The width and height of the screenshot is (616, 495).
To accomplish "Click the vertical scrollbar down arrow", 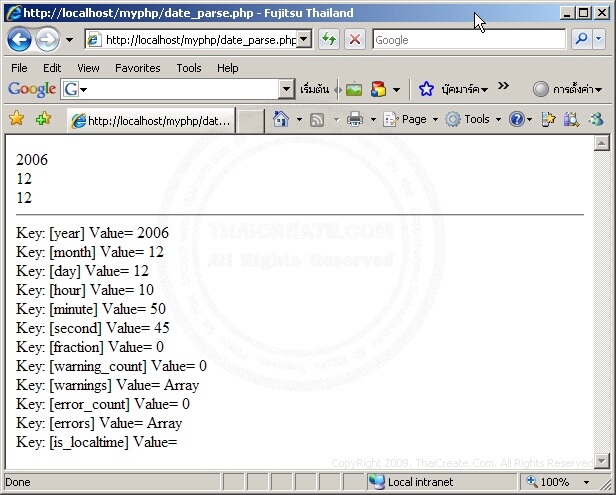I will [x=601, y=460].
